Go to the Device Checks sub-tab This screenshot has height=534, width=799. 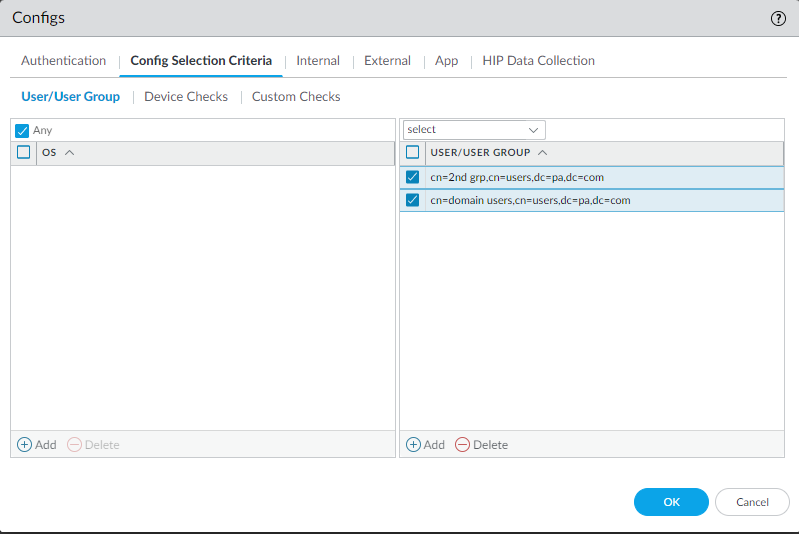pyautogui.click(x=186, y=97)
